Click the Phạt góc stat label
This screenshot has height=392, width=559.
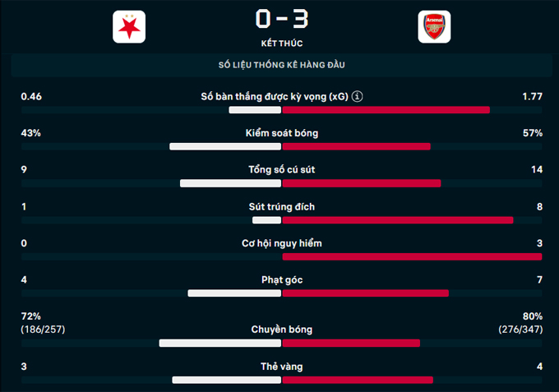[282, 280]
